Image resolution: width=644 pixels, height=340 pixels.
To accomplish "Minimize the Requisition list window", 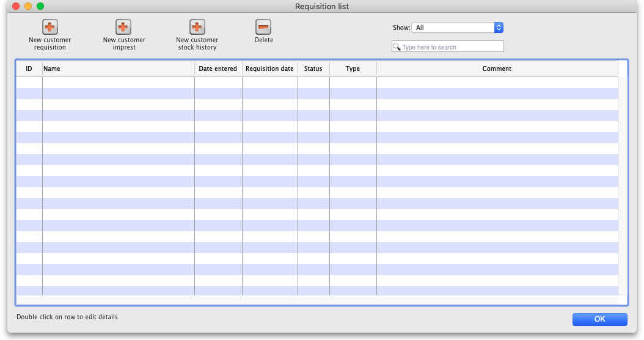I will coord(28,6).
